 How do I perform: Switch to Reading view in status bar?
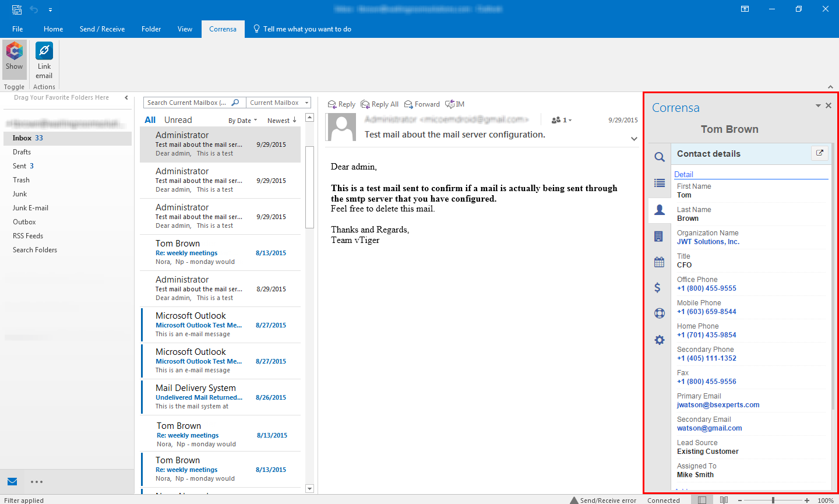724,500
